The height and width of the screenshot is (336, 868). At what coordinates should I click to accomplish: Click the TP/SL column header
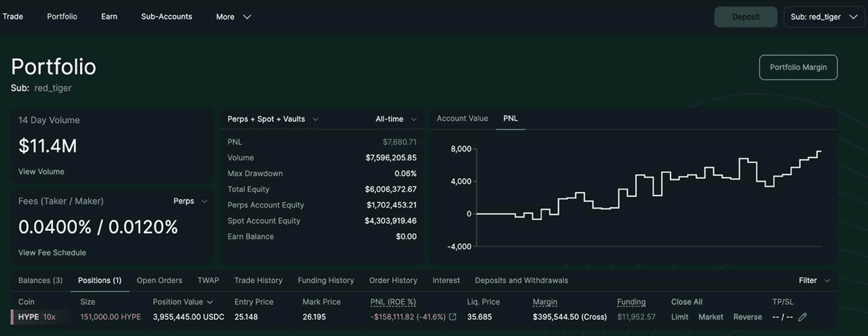(x=783, y=302)
